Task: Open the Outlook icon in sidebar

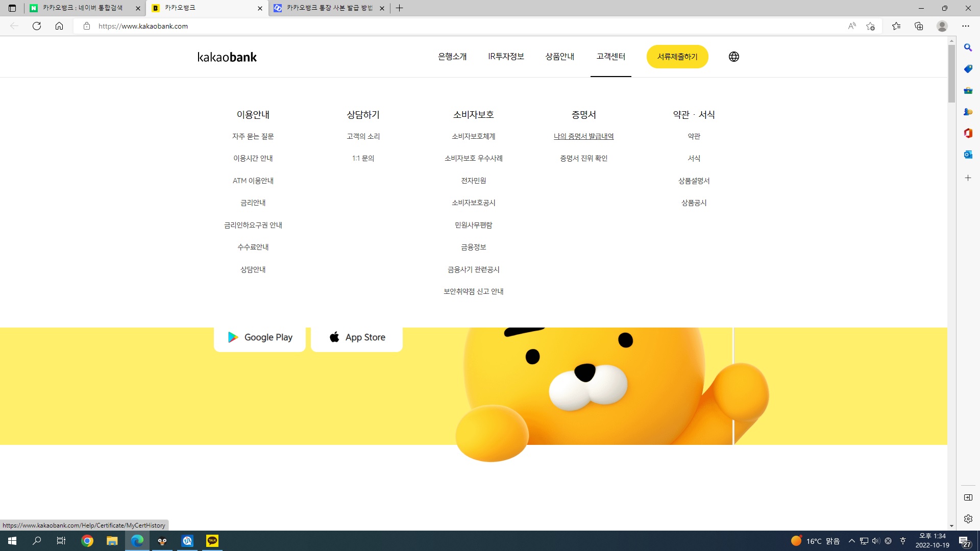Action: click(968, 155)
